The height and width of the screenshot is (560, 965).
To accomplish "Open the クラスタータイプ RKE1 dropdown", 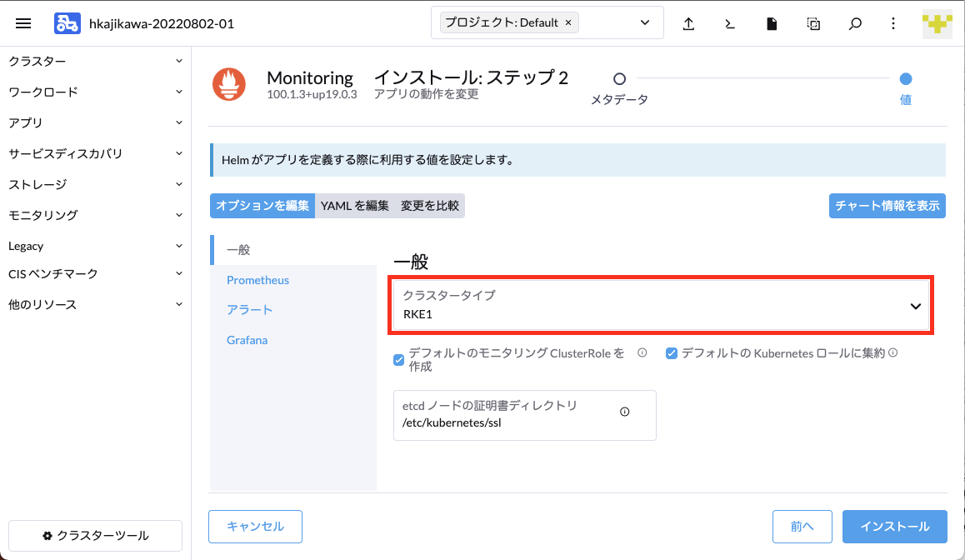I will point(661,305).
